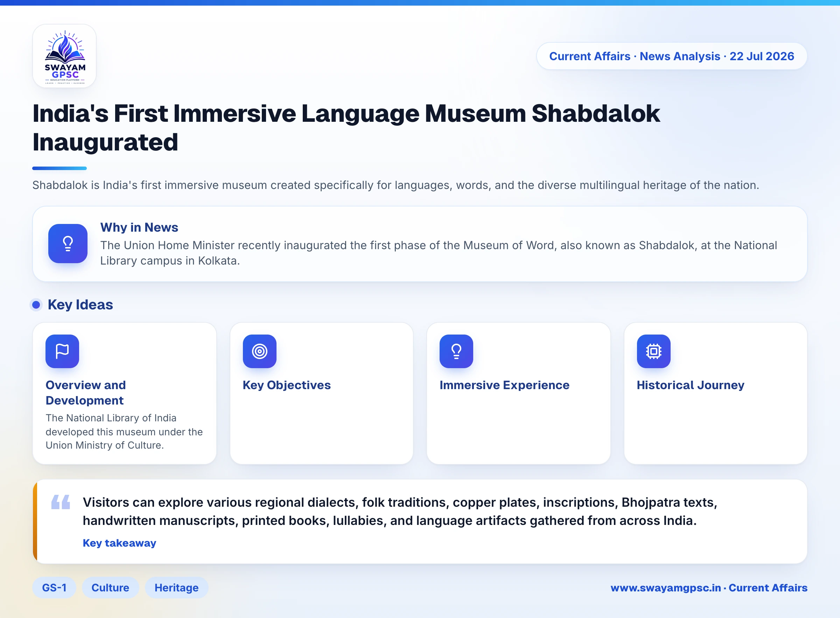Image resolution: width=840 pixels, height=618 pixels.
Task: Select the GS-1 tag
Action: pyautogui.click(x=54, y=588)
